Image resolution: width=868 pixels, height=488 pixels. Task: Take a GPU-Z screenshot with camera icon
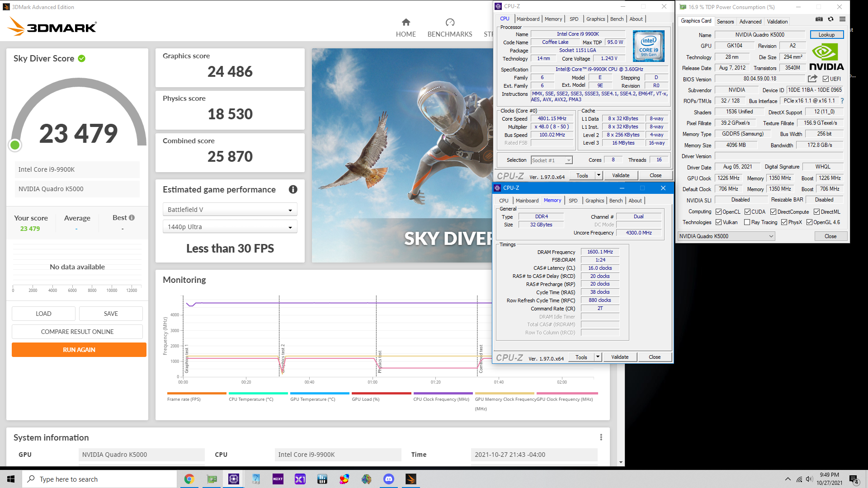point(819,19)
